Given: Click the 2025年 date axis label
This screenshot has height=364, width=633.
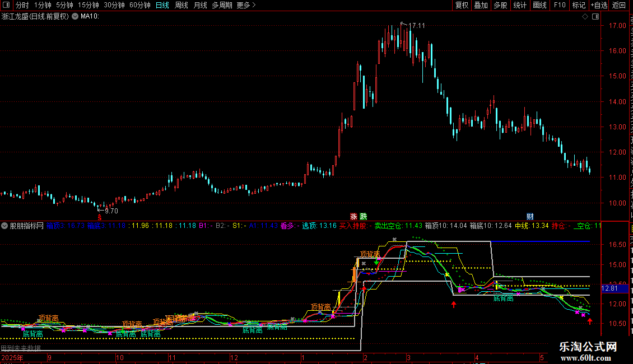Looking at the screenshot, I should [12, 357].
